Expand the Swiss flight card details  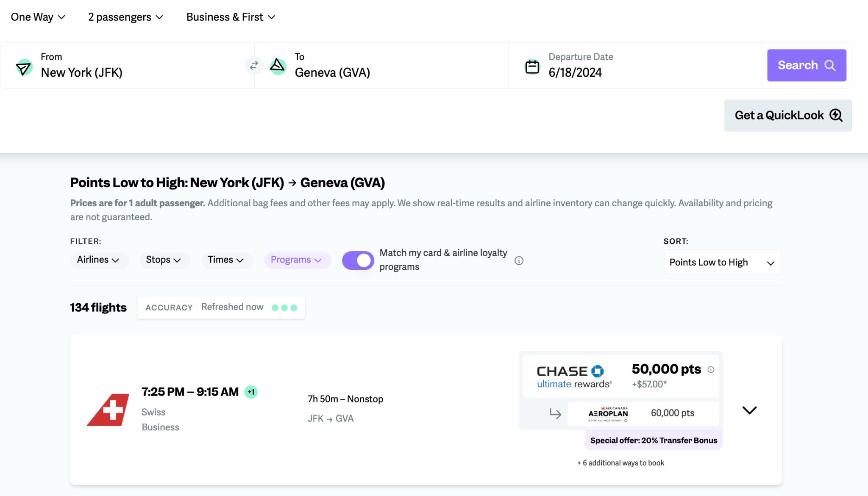749,410
